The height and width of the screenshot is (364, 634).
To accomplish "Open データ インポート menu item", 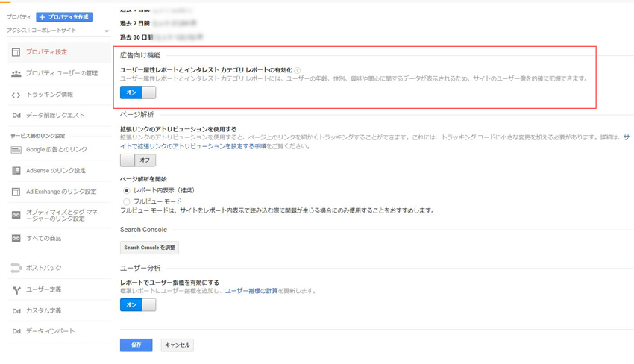I will [x=59, y=331].
